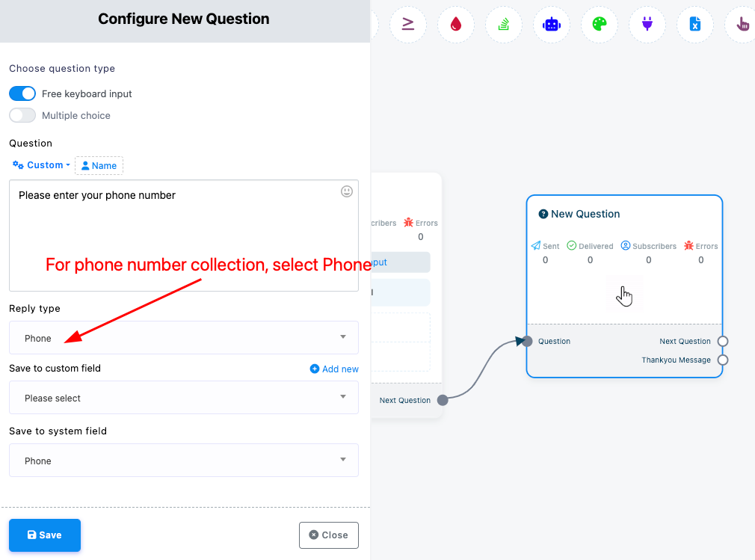Click the Thankyou Message output connector
755x560 pixels.
click(x=722, y=360)
